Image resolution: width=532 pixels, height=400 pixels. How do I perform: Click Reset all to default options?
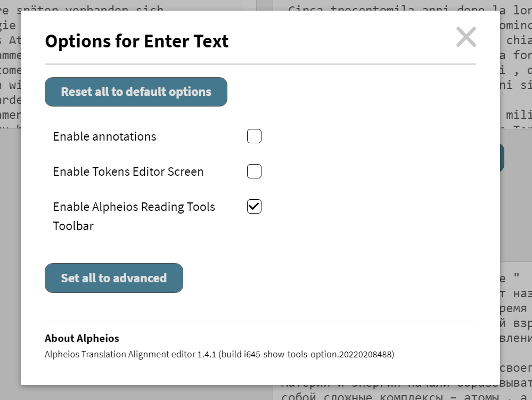click(x=136, y=92)
